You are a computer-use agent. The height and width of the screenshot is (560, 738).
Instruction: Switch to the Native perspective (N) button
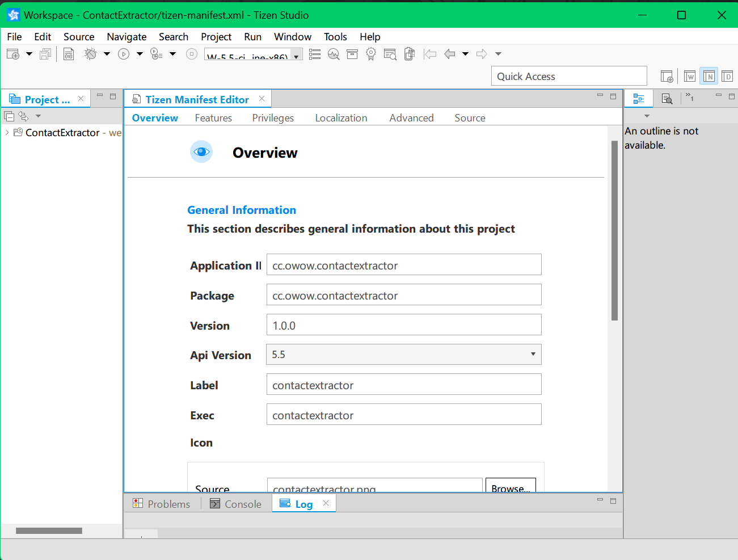tap(709, 77)
